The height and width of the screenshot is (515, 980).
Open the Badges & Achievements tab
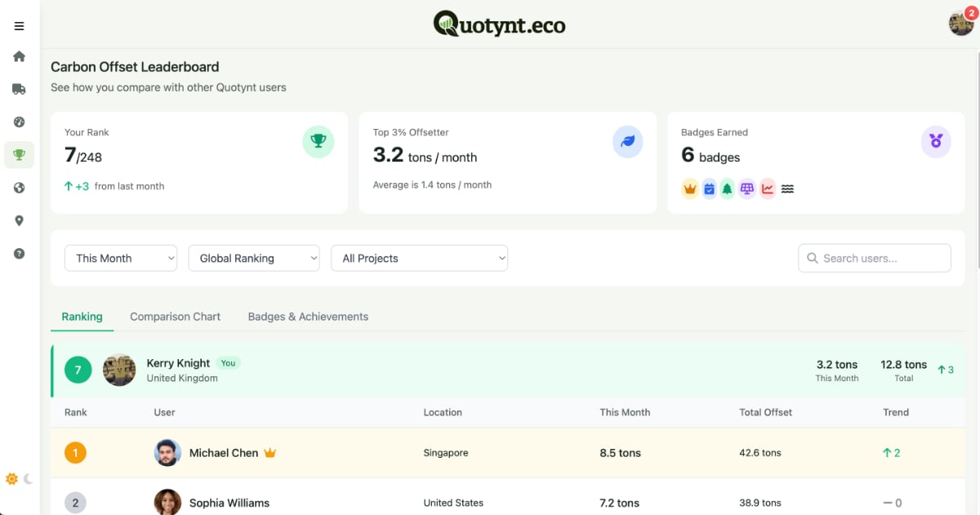pos(308,316)
